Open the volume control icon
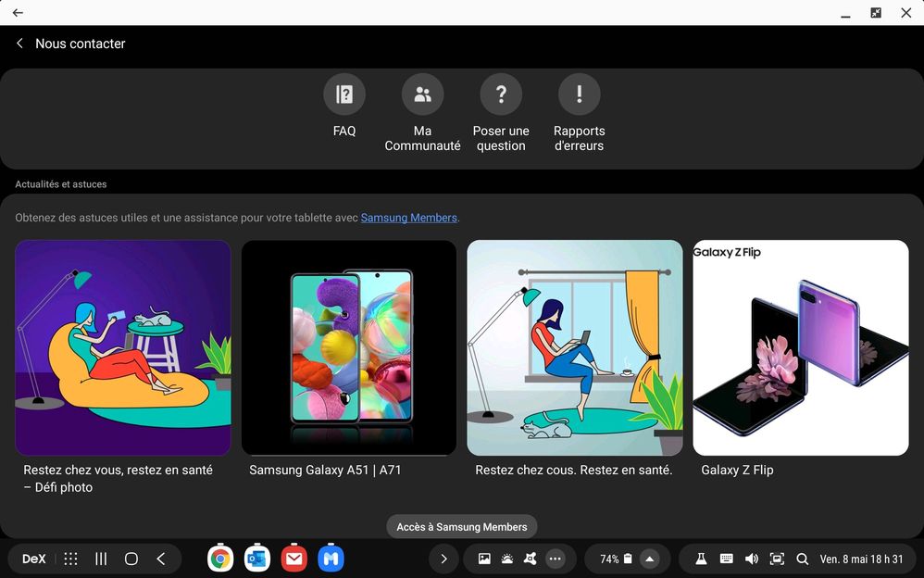Viewport: 924px width, 578px height. coord(752,559)
